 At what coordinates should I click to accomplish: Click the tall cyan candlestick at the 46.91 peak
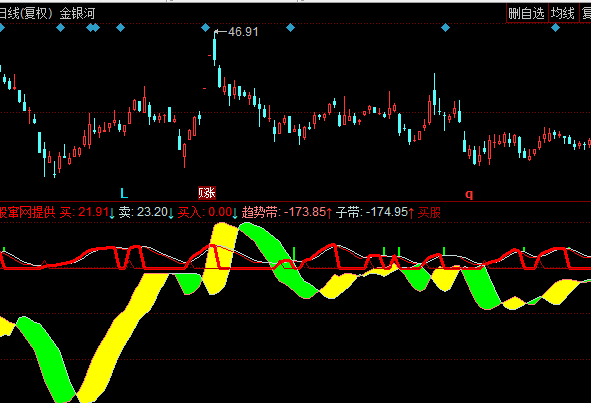tap(214, 48)
